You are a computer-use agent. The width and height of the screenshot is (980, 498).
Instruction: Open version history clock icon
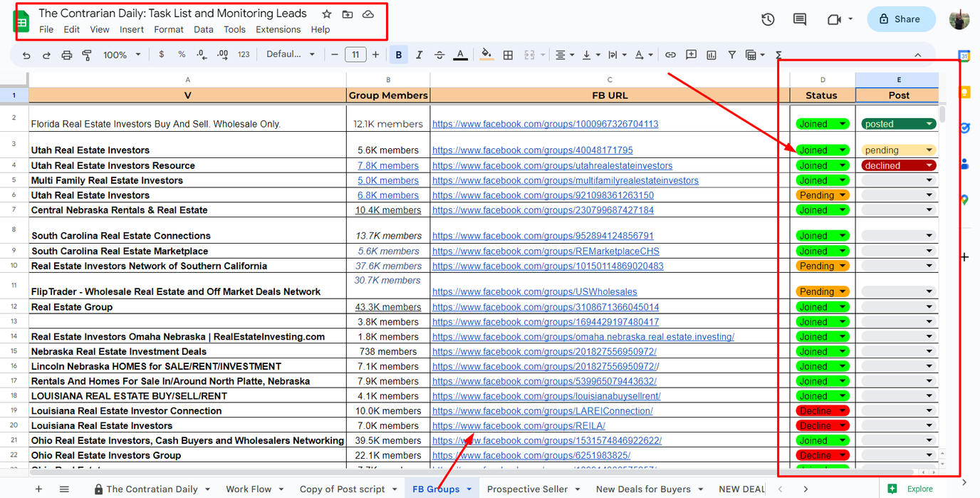(768, 19)
